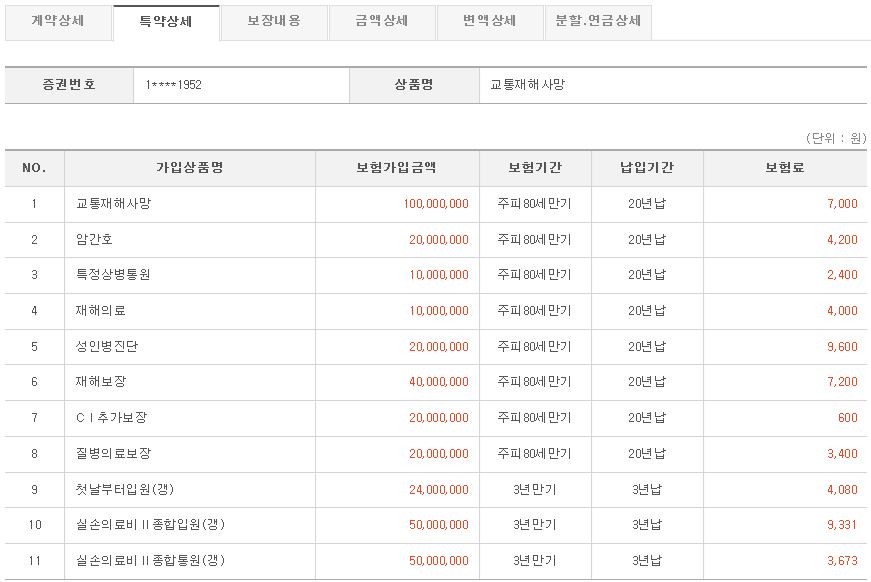
Task: Click the 보험료 column header
Action: pyautogui.click(x=785, y=168)
